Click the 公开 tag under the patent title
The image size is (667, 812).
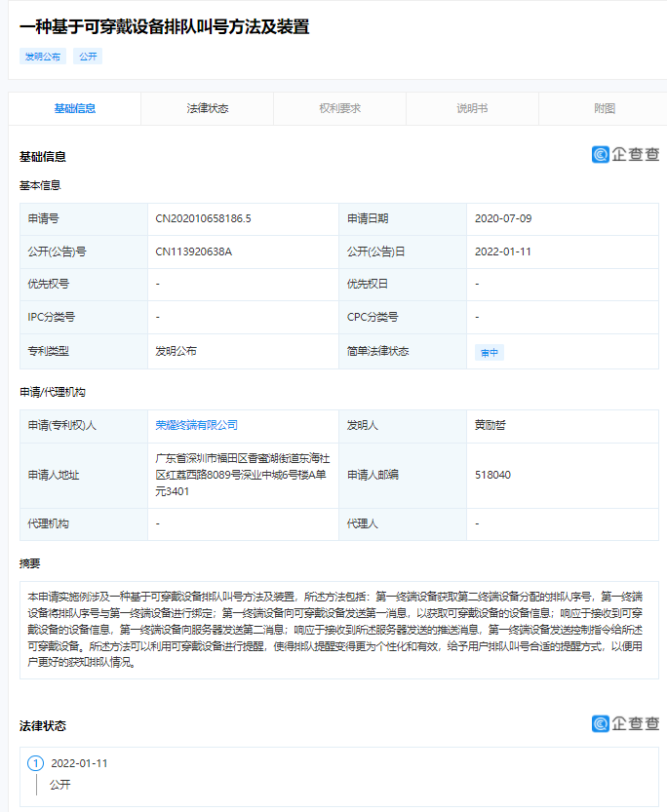pos(88,57)
